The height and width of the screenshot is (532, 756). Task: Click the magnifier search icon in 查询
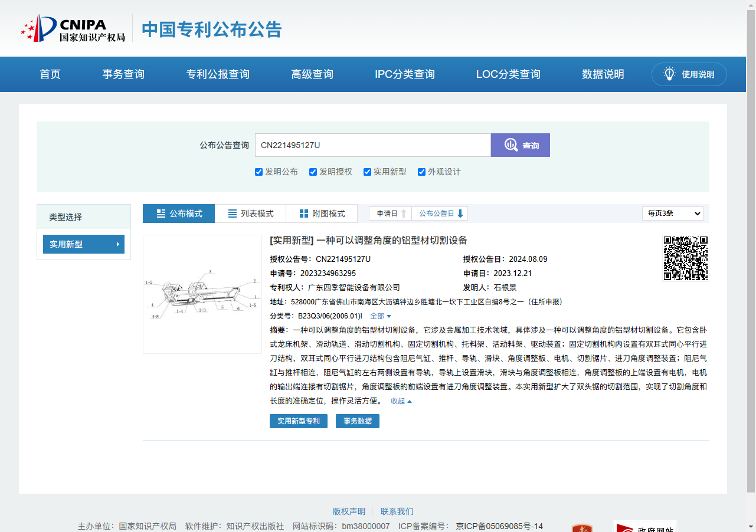[510, 145]
